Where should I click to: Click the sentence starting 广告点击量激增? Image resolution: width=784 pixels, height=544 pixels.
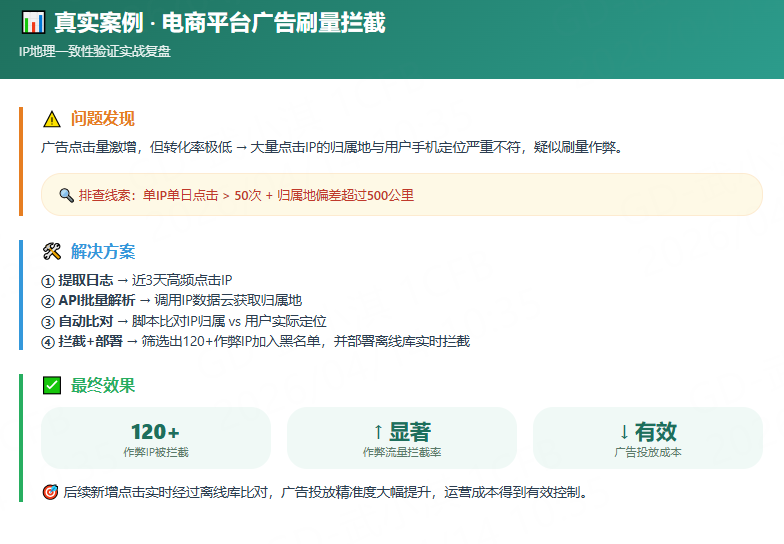coord(332,148)
